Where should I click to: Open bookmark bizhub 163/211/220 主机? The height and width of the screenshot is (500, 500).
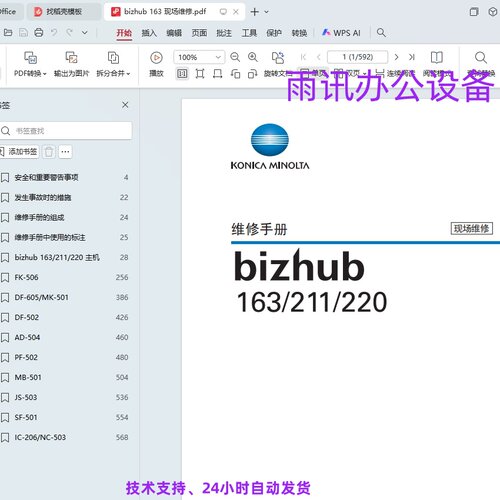click(65, 257)
